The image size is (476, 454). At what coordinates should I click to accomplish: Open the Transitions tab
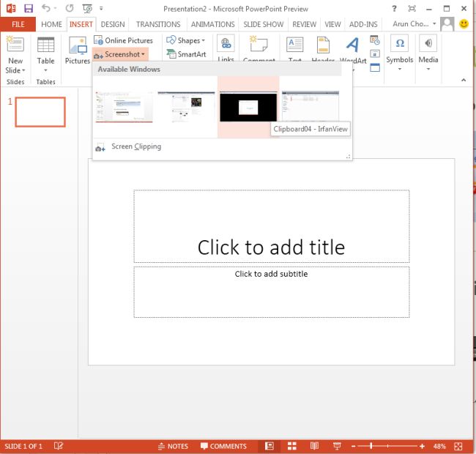point(158,24)
